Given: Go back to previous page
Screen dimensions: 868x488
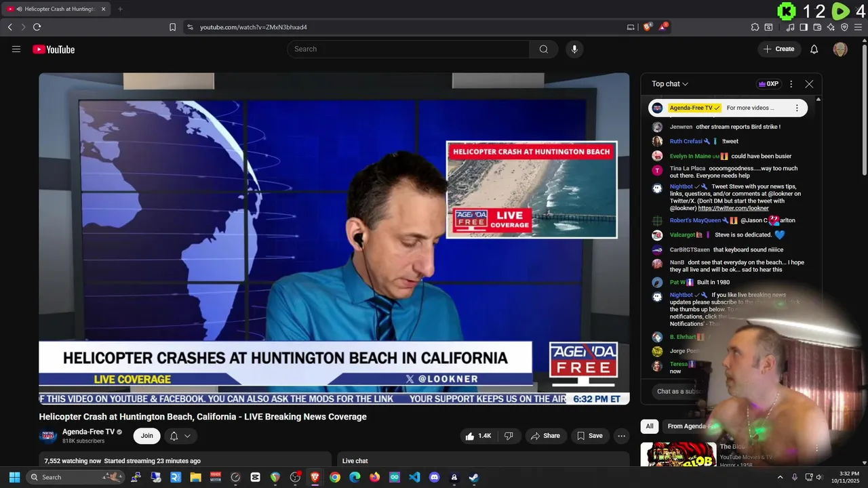Looking at the screenshot, I should pyautogui.click(x=9, y=27).
